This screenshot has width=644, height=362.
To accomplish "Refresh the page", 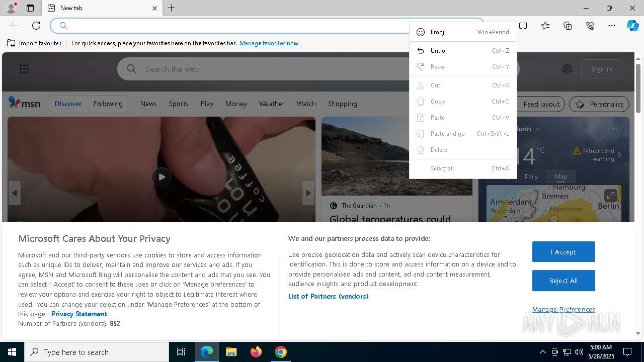I will (x=36, y=26).
